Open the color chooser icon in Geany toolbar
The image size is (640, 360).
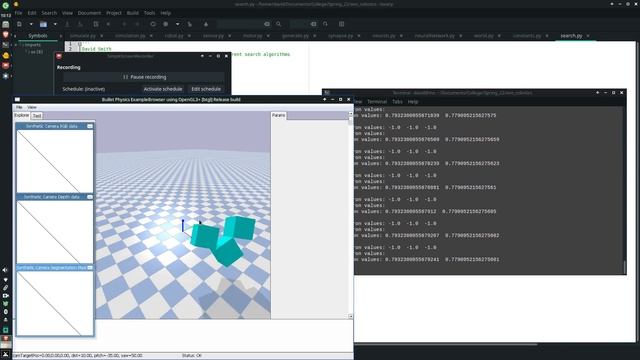click(206, 24)
